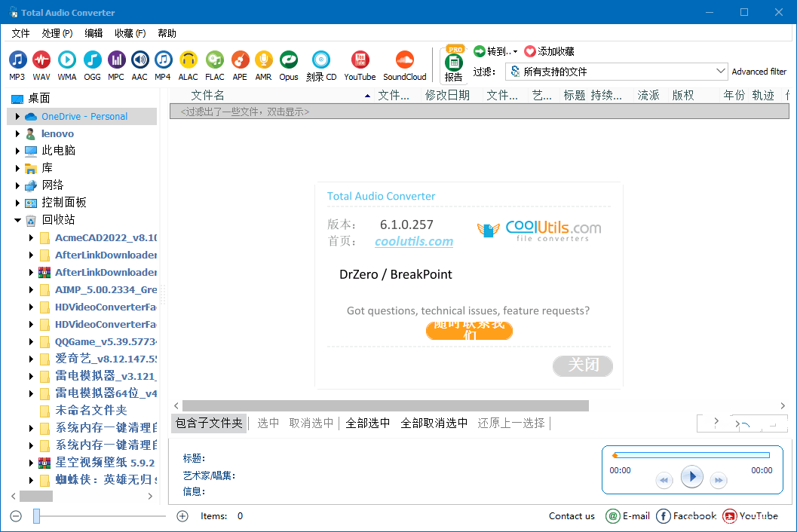797x532 pixels.
Task: Open dropdown arrow next to 转到
Action: (515, 52)
